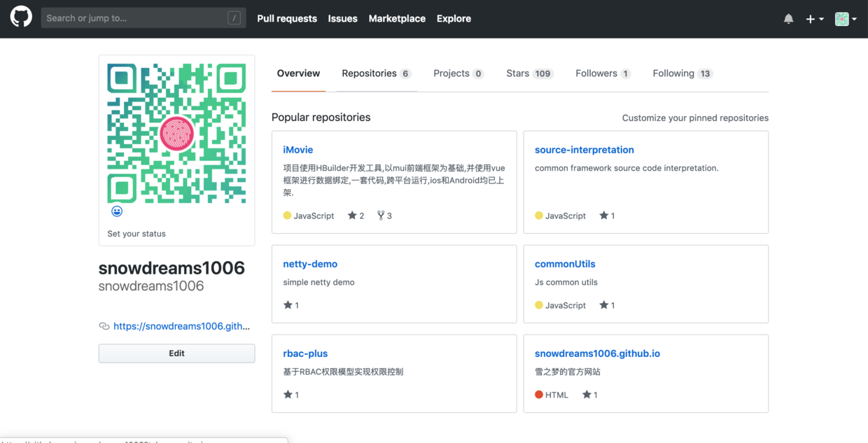Image resolution: width=868 pixels, height=443 pixels.
Task: Click 'common framework source code interpretation' text
Action: pyautogui.click(x=626, y=168)
